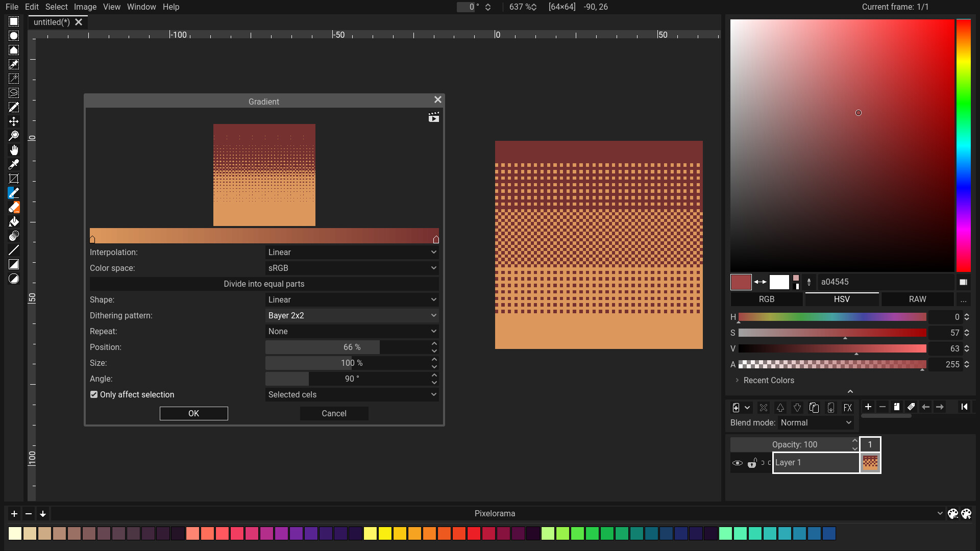Click the Layer 1 thumbnail
This screenshot has width=980, height=551.
pyautogui.click(x=870, y=462)
